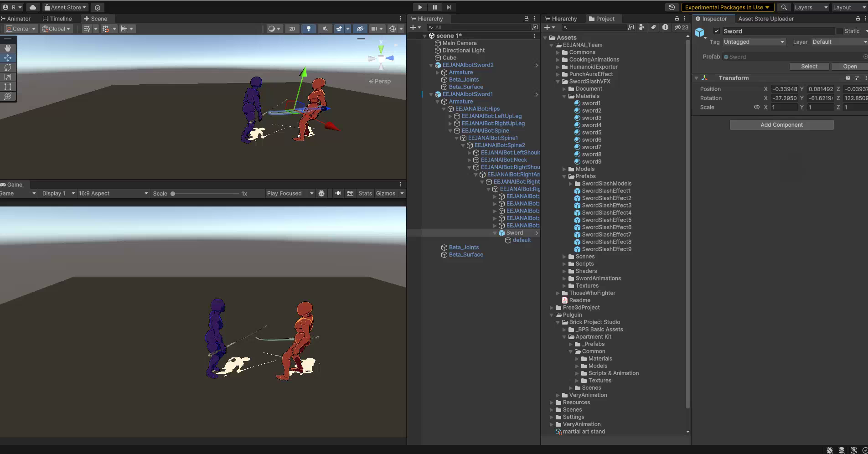Toggle scene effects skybox button
868x454 pixels.
[x=339, y=29]
